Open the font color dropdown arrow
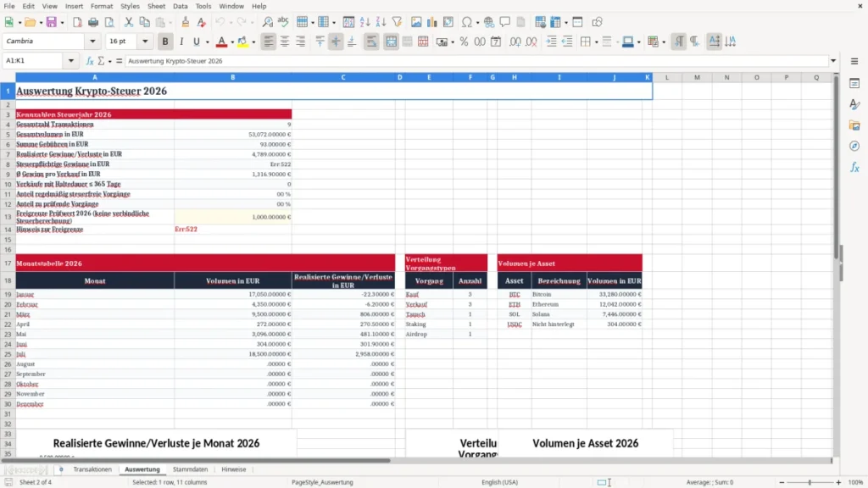 point(231,42)
